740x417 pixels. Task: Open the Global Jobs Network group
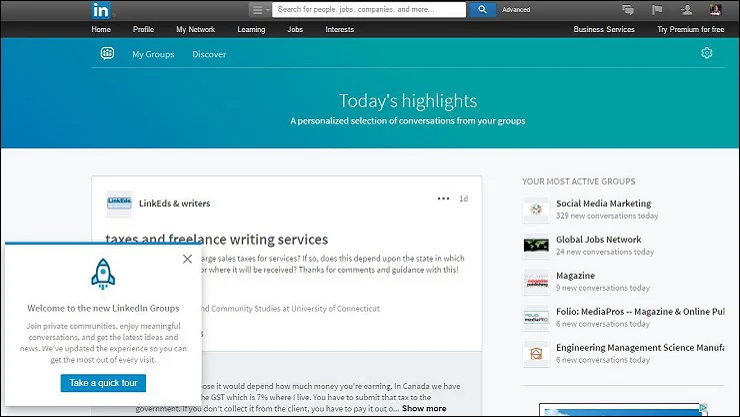tap(598, 239)
